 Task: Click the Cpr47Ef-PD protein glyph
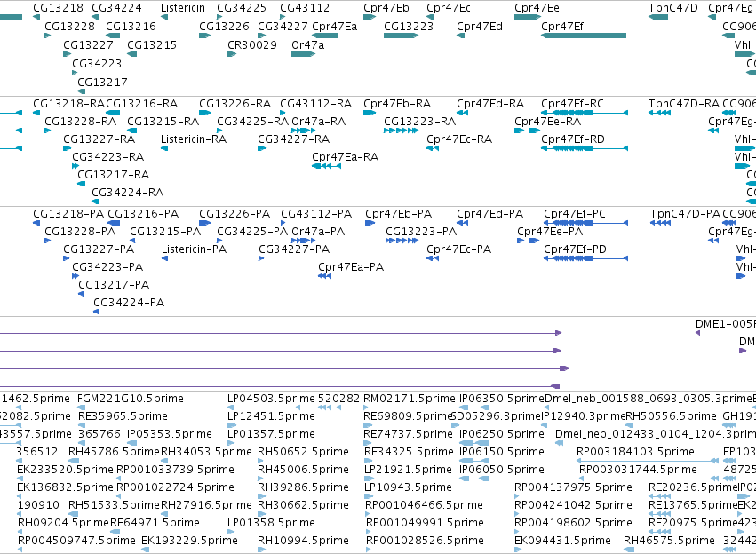(585, 258)
